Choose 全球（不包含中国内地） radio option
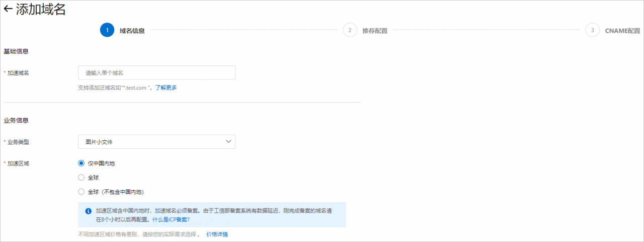 click(x=82, y=192)
